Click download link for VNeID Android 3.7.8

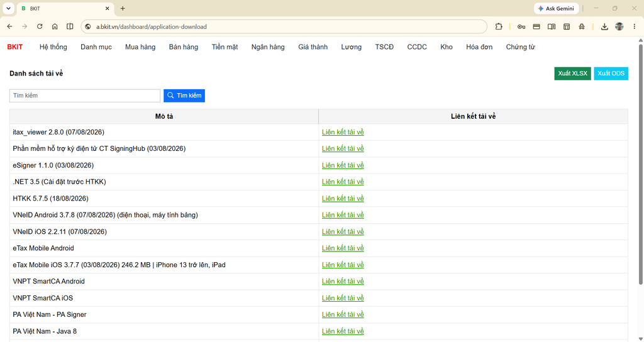click(343, 215)
